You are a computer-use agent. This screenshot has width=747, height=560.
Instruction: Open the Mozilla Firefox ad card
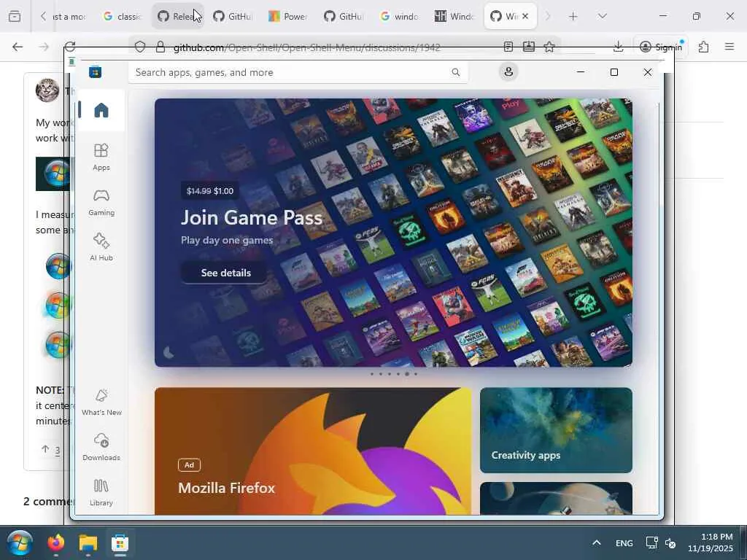(x=313, y=451)
